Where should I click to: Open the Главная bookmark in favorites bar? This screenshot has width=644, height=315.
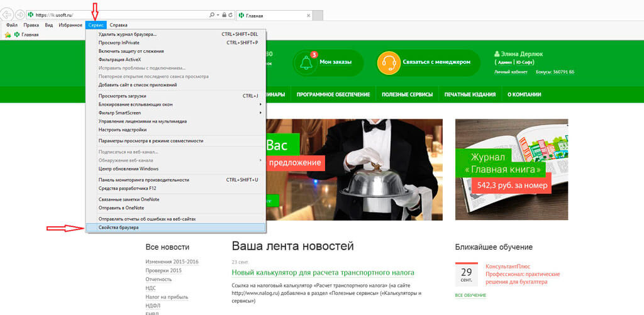(x=26, y=35)
